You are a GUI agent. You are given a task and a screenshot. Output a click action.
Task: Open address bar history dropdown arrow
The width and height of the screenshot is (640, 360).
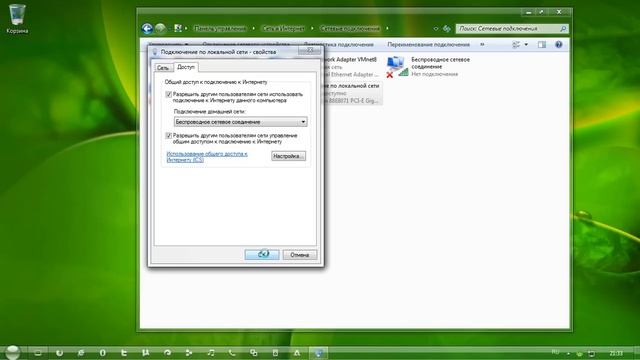pos(436,29)
